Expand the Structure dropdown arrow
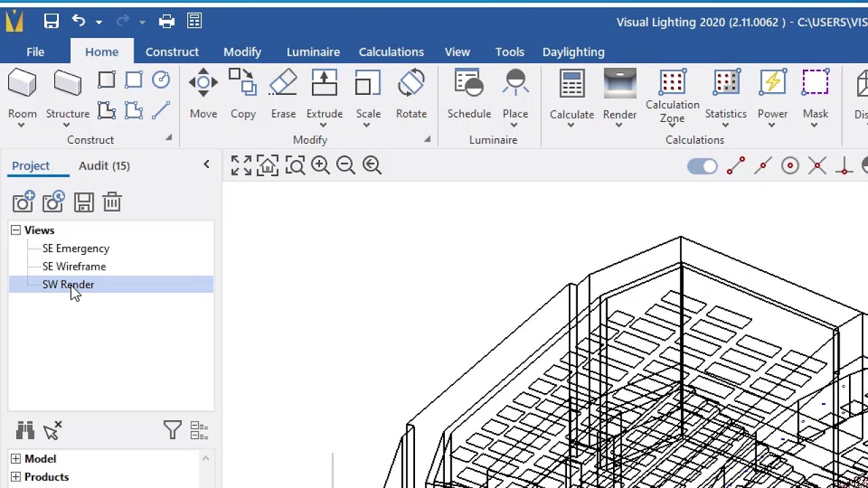868x488 pixels. coord(68,125)
